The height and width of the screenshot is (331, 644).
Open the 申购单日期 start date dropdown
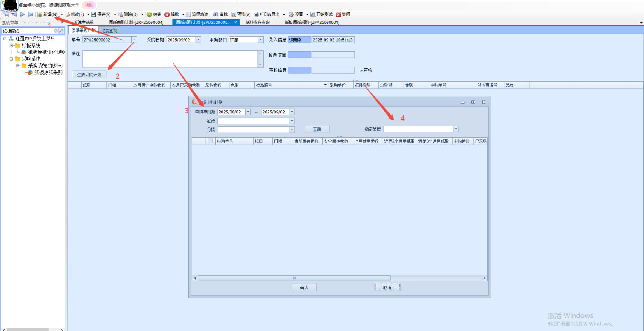pos(248,112)
